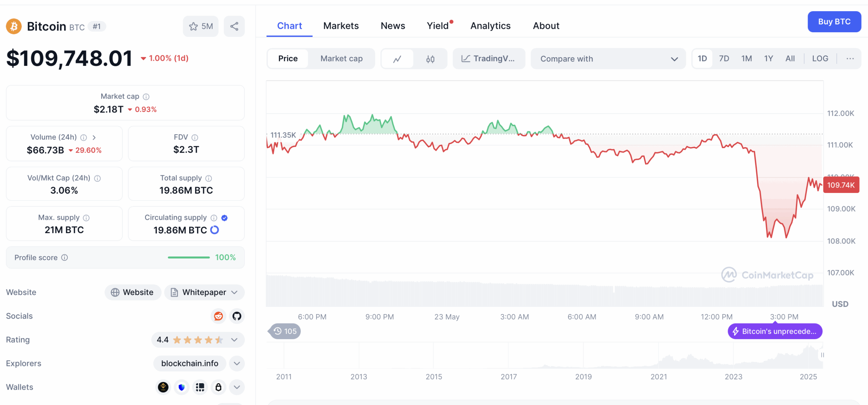Open Compare with dropdown
868x405 pixels.
[608, 59]
